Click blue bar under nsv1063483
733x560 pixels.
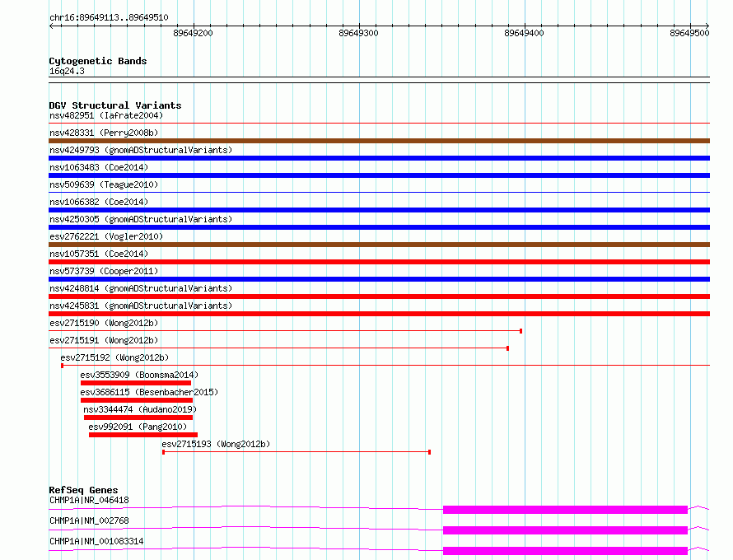pos(379,175)
